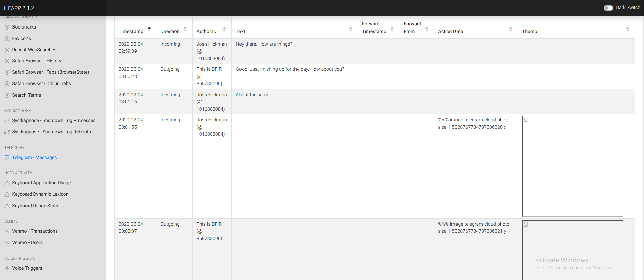Click the Voice Triggers microphone icon

pos(7,268)
